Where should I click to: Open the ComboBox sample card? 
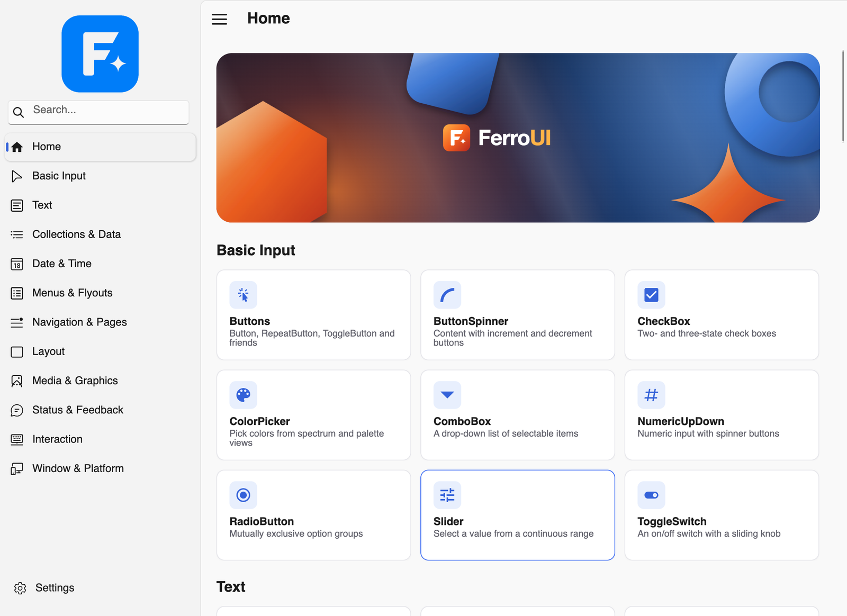click(x=518, y=415)
